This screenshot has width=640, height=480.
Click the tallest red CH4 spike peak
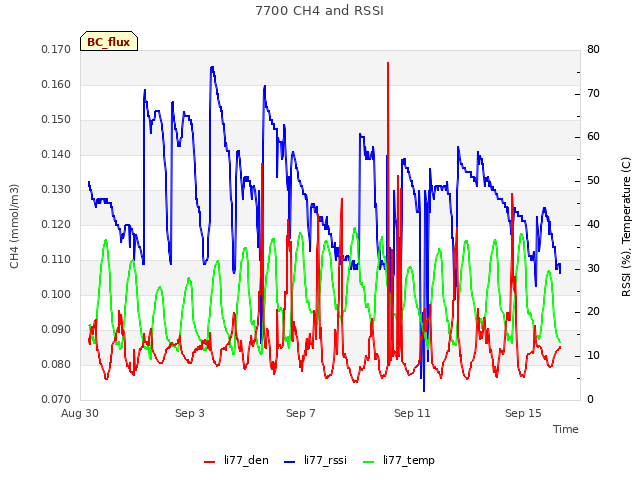pos(388,63)
